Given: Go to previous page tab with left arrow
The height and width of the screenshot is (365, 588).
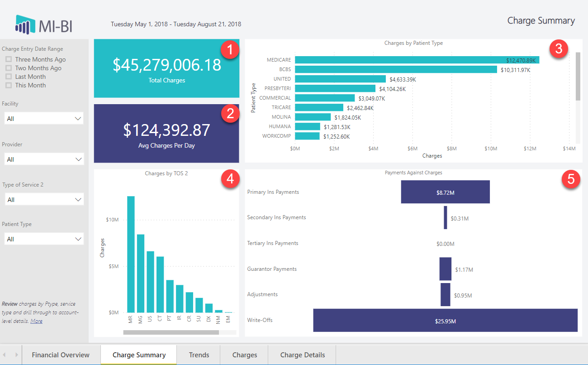Looking at the screenshot, I should pos(5,355).
